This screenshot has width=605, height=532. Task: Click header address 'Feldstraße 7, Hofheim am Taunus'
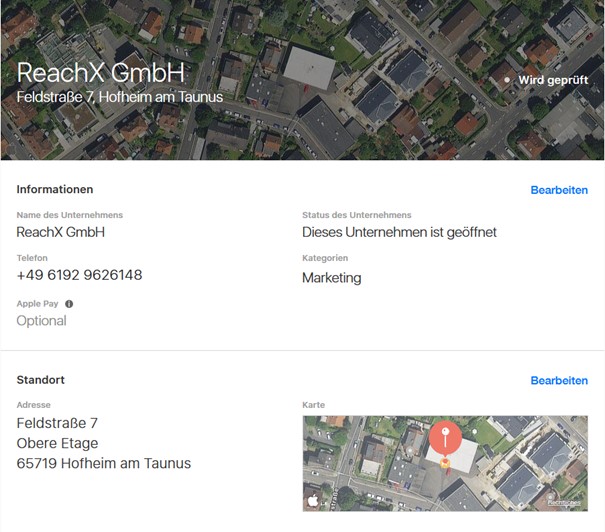pos(120,97)
